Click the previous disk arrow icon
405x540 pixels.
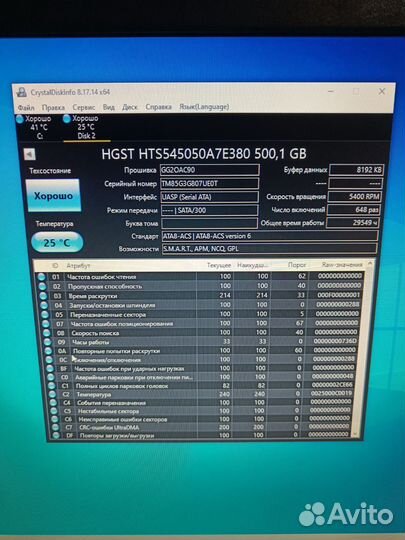[x=30, y=154]
